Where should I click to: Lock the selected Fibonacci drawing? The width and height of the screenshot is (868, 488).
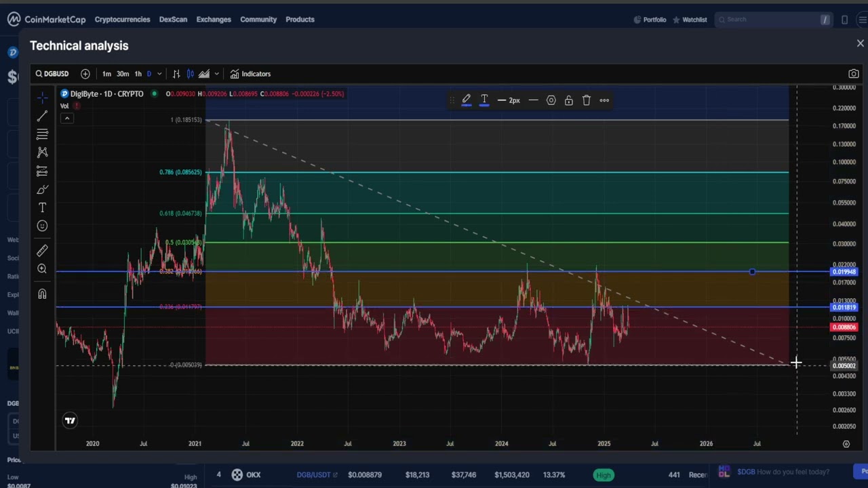(569, 100)
